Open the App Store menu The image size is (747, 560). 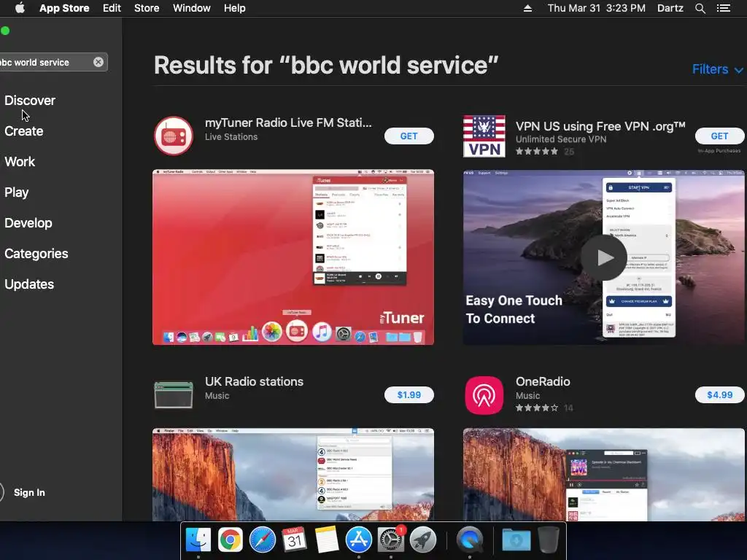pyautogui.click(x=64, y=8)
